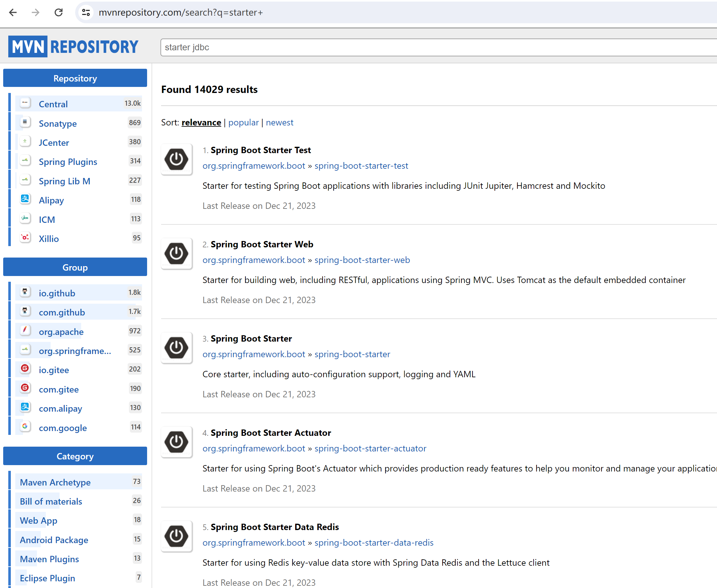Screen dimensions: 717x588
Task: Open org.springframework.boot group for Starter Test
Action: [x=254, y=166]
